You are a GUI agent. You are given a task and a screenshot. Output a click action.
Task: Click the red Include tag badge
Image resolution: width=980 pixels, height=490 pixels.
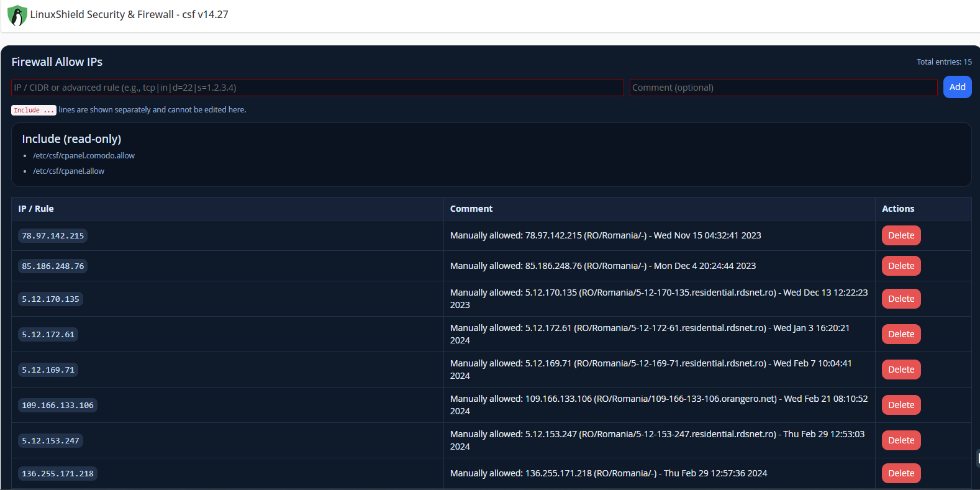[34, 110]
